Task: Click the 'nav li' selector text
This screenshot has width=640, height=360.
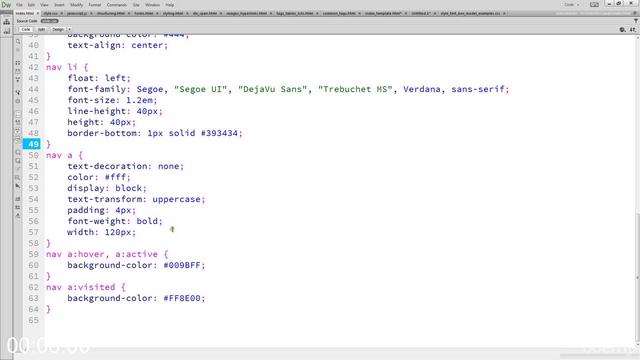Action: 62,67
